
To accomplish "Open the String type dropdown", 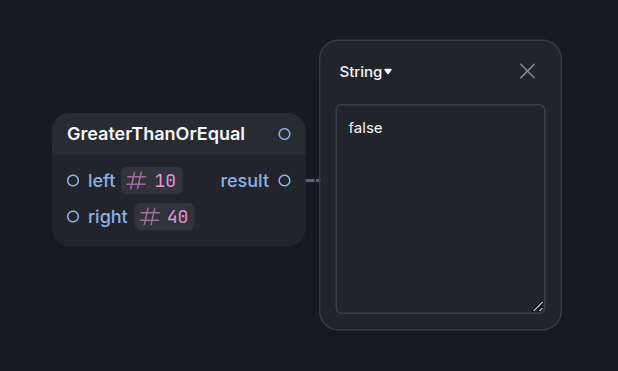I will pyautogui.click(x=365, y=72).
